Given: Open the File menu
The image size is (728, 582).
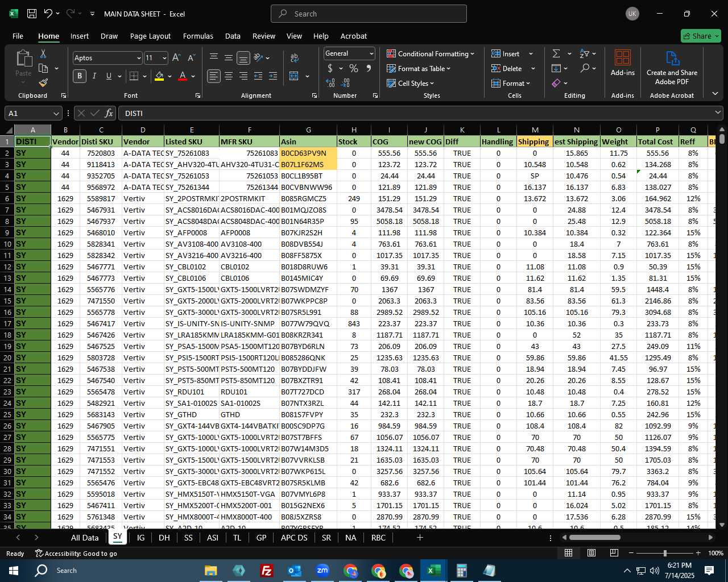Looking at the screenshot, I should [18, 36].
